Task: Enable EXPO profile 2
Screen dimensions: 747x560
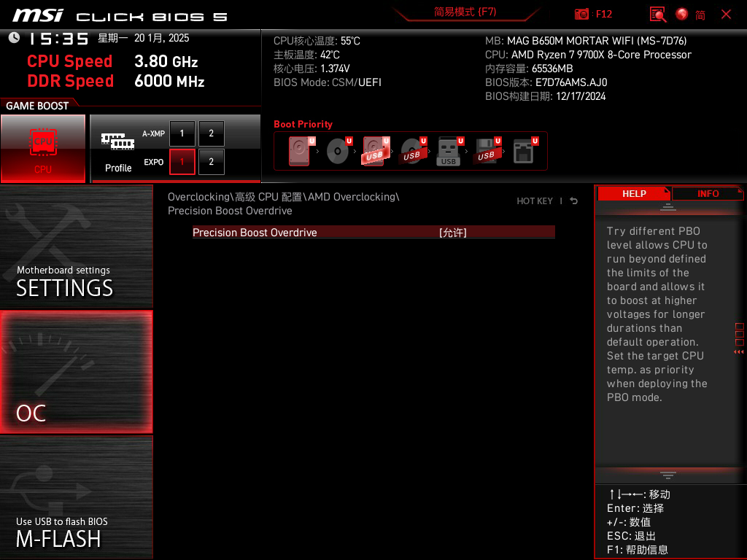Action: [211, 161]
